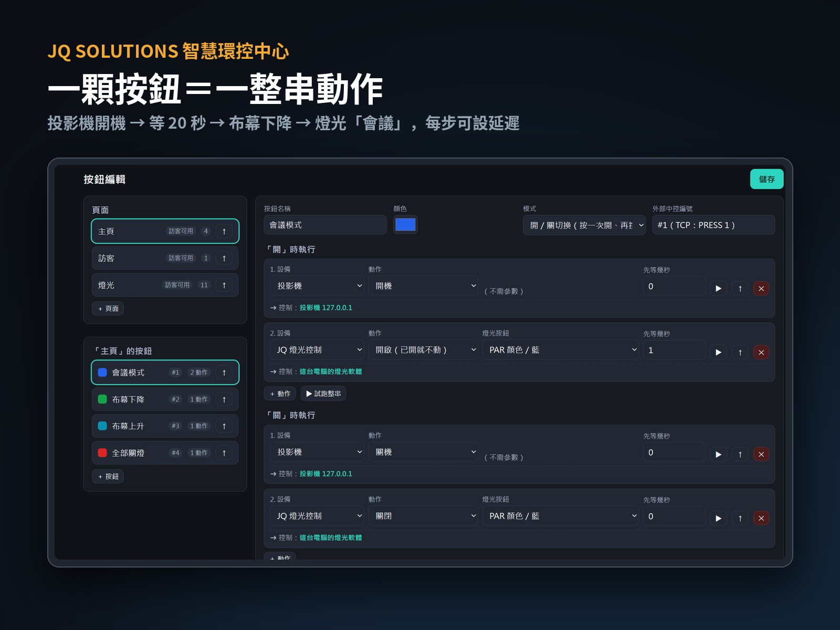The height and width of the screenshot is (630, 840).
Task: Click the up arrow on the 訪客 page row
Action: click(x=224, y=258)
